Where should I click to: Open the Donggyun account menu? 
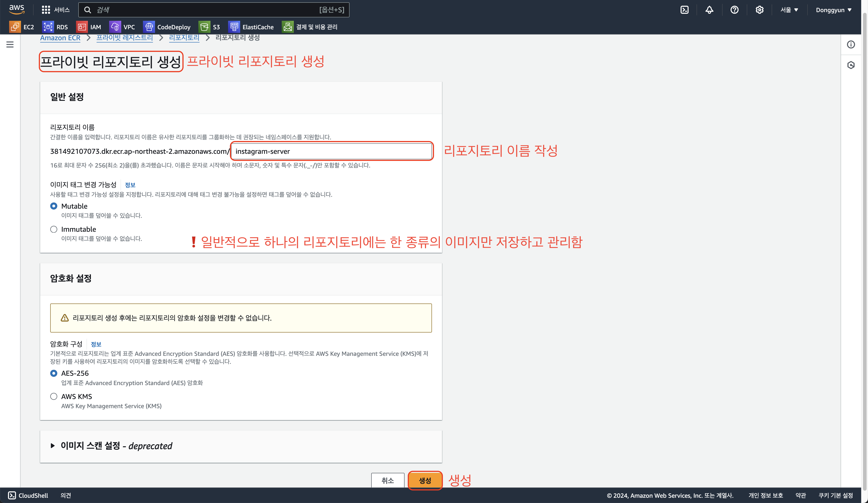[x=834, y=10]
